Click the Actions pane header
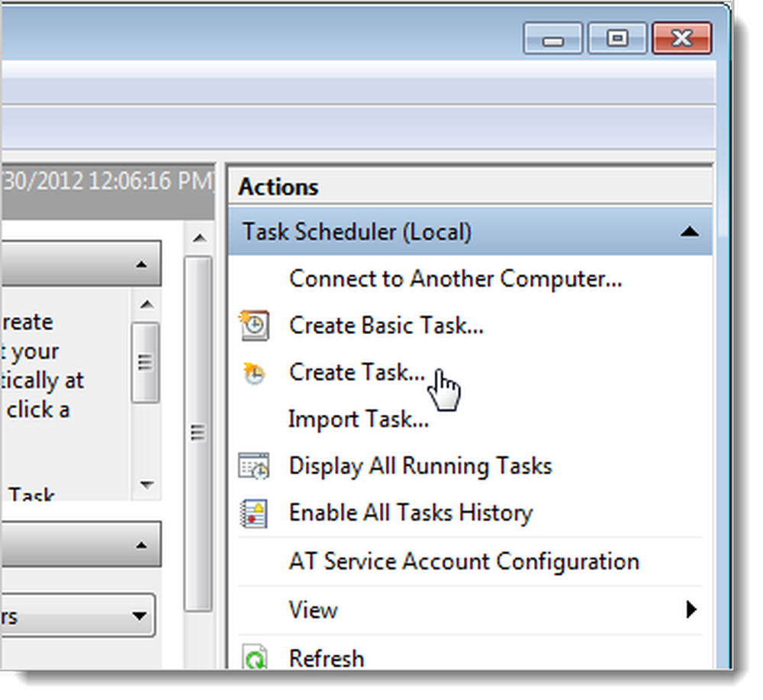Screen dimensions: 763x700 click(470, 187)
